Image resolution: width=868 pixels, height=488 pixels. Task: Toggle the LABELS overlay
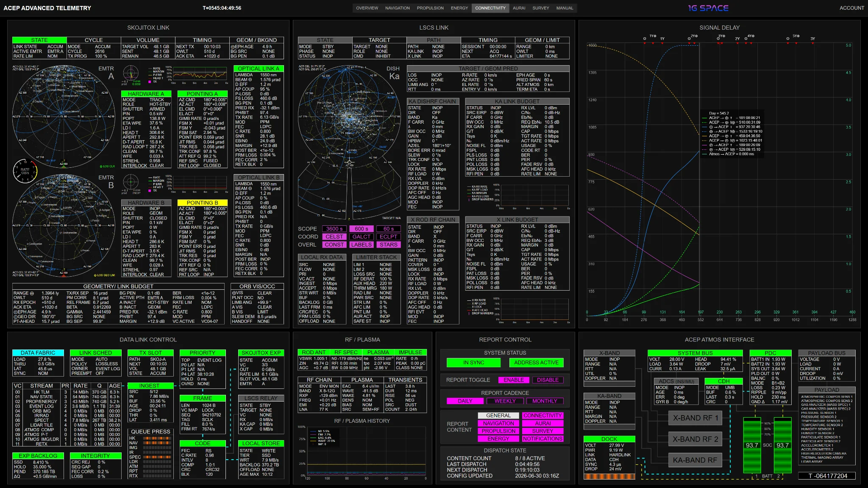[x=362, y=245]
